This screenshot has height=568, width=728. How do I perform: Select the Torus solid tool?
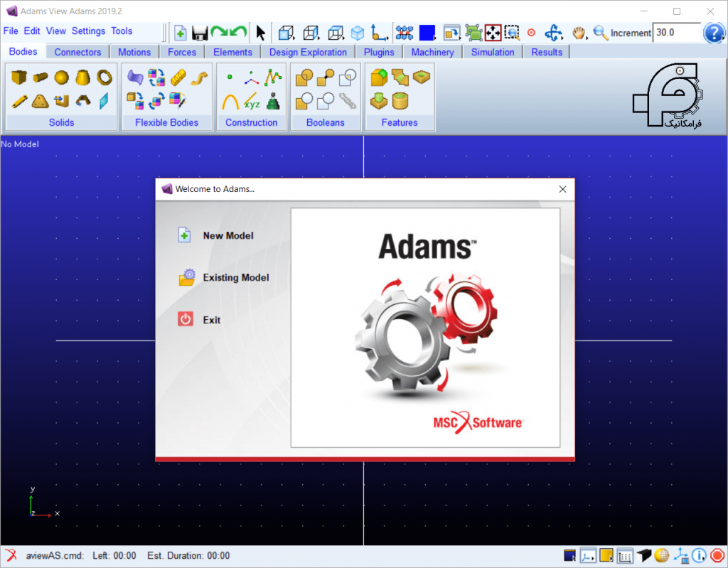(x=105, y=77)
